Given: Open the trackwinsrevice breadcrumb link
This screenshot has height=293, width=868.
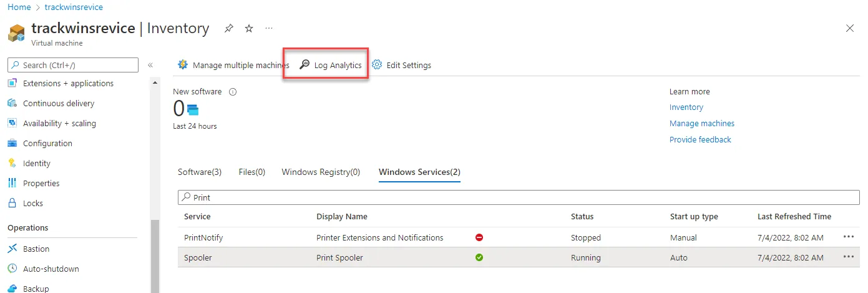Looking at the screenshot, I should (x=74, y=7).
